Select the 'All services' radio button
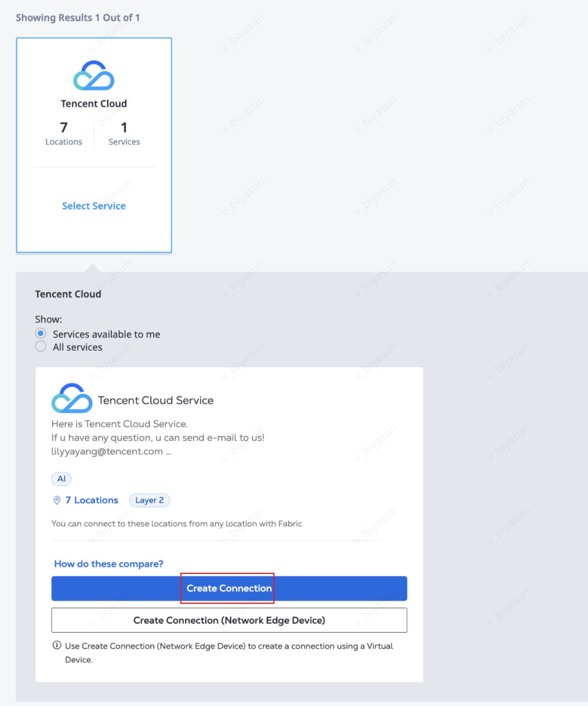Image resolution: width=588 pixels, height=706 pixels. click(41, 346)
